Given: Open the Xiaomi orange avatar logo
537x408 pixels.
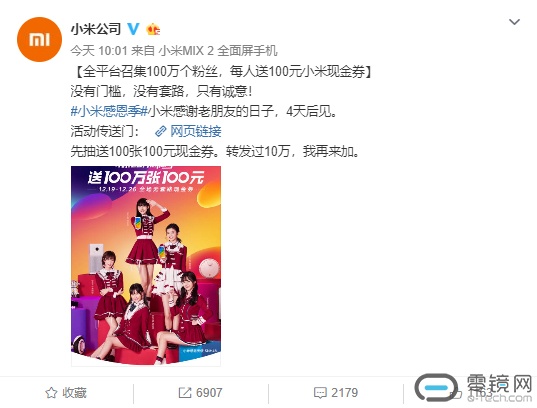Looking at the screenshot, I should [39, 39].
